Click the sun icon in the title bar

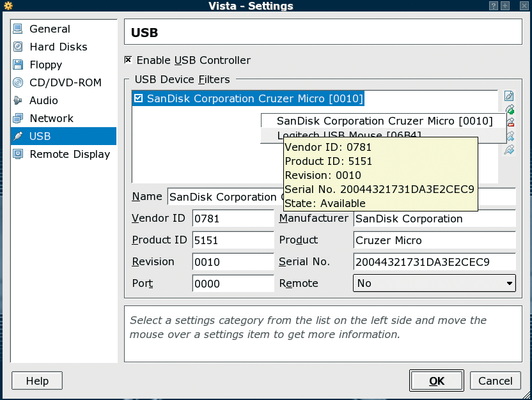pyautogui.click(x=8, y=5)
